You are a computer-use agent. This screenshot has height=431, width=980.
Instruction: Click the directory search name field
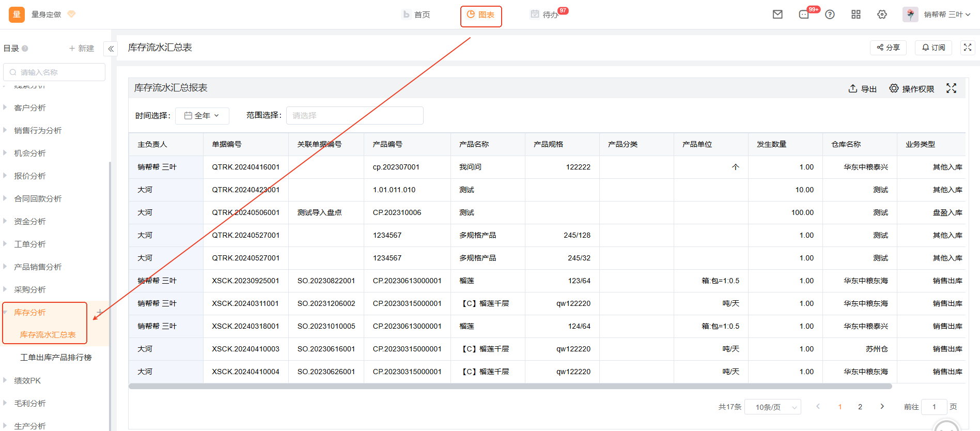54,72
